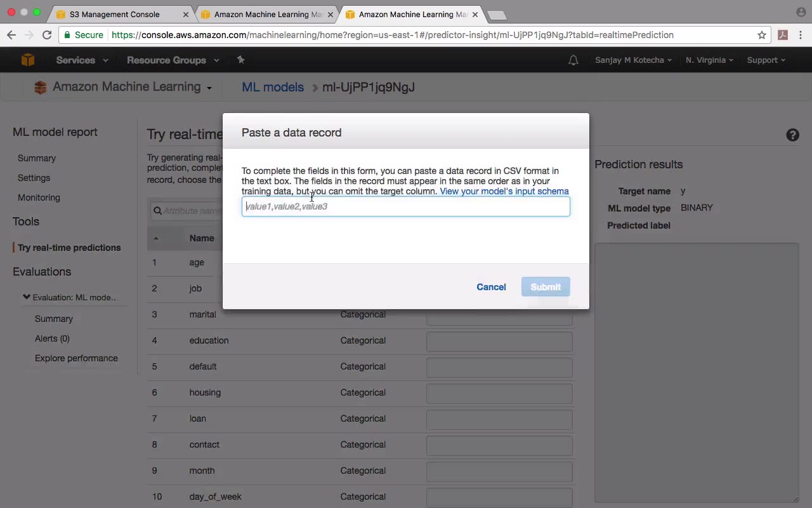Viewport: 812px width, 508px height.
Task: Sort the table by Name column
Action: coord(202,238)
